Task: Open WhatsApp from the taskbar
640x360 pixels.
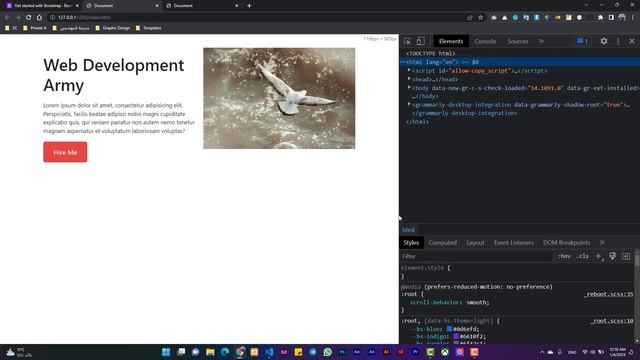Action: pyautogui.click(x=327, y=352)
